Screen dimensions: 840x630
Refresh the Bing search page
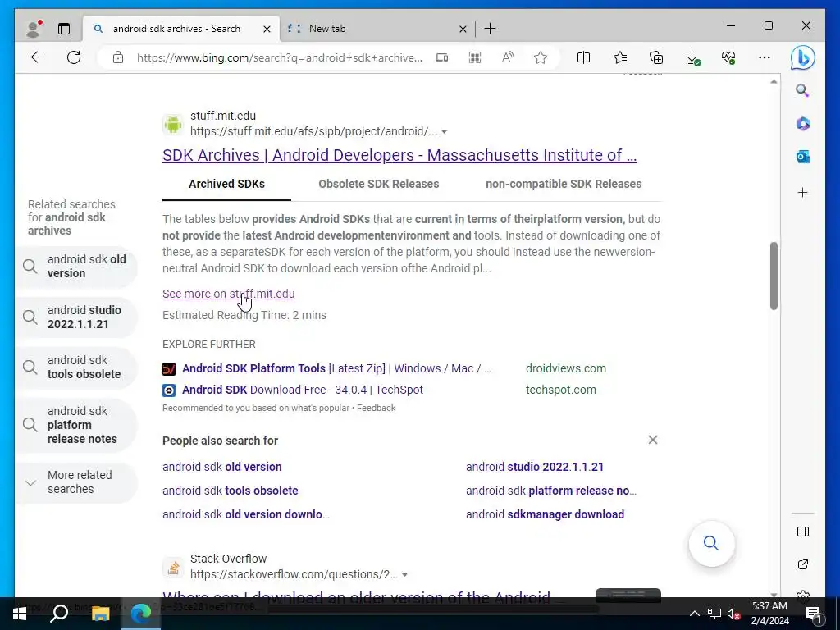74,57
